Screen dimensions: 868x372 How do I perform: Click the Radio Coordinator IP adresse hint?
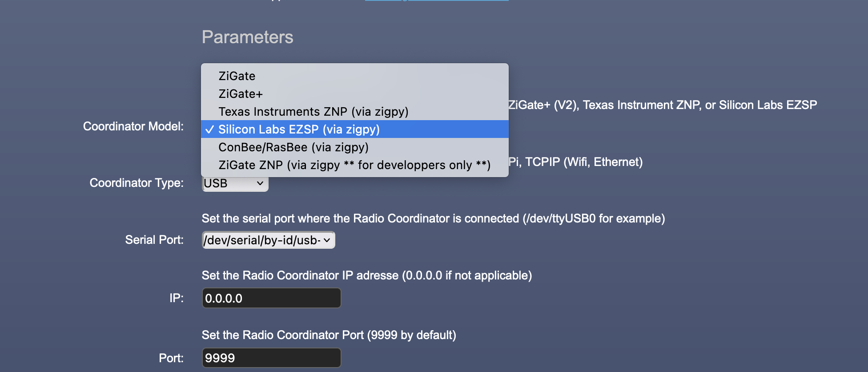(367, 275)
